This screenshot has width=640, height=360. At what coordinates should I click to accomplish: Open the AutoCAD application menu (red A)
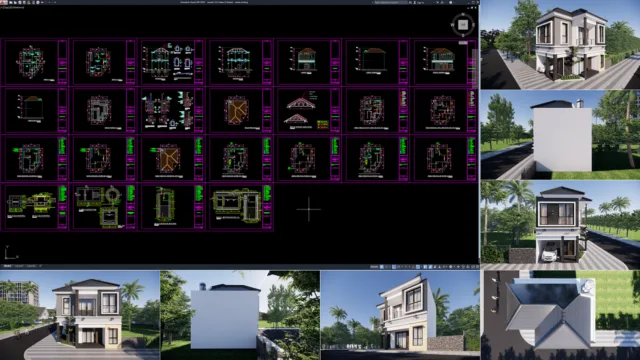(3, 2)
